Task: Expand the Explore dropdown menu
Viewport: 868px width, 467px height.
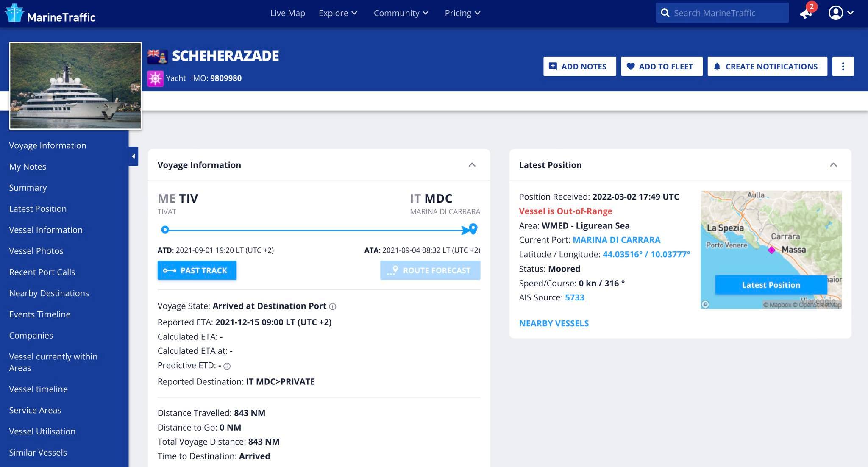Action: pos(338,13)
